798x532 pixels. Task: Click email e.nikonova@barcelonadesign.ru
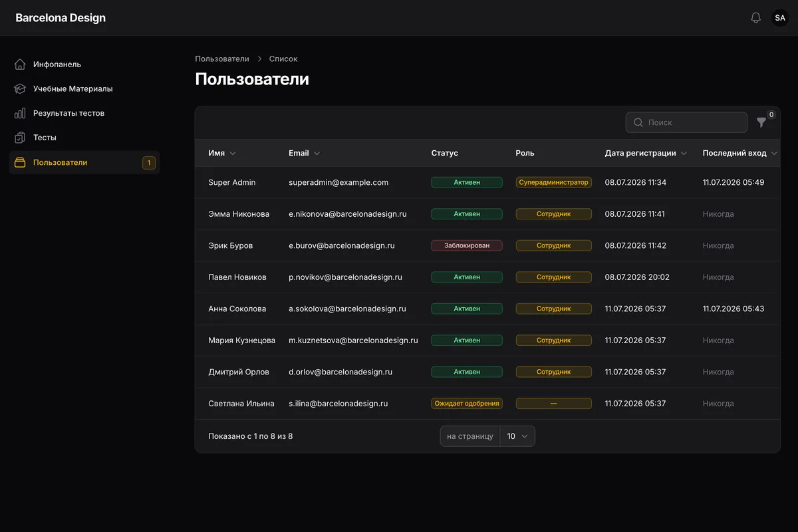pos(348,214)
